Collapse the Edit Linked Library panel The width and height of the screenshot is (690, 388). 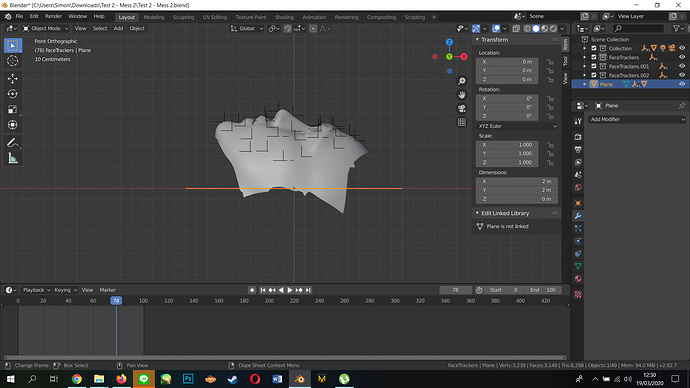point(477,213)
